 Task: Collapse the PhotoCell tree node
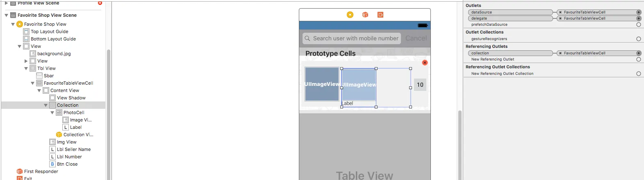(52, 112)
